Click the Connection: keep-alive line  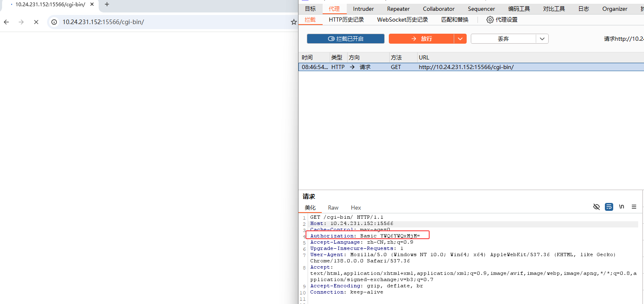coord(347,292)
